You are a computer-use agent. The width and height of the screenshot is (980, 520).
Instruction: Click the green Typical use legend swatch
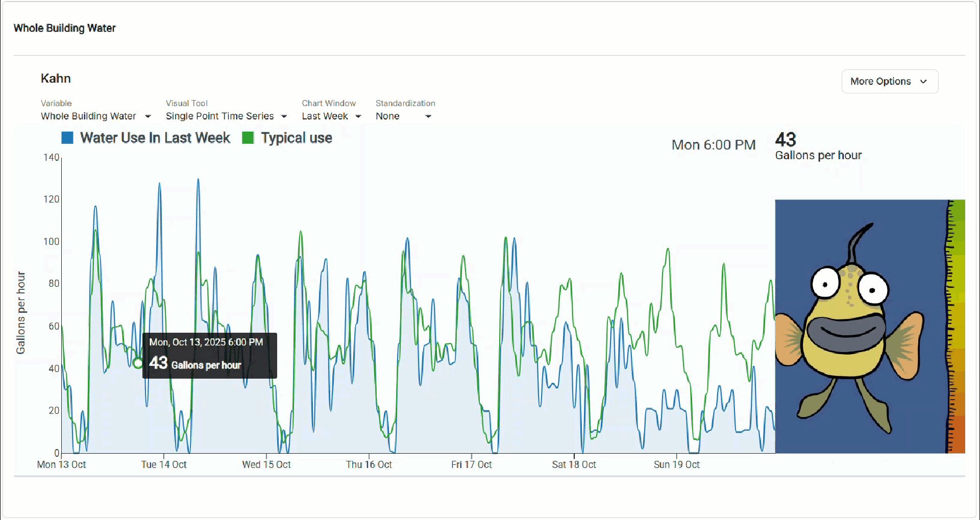[248, 138]
